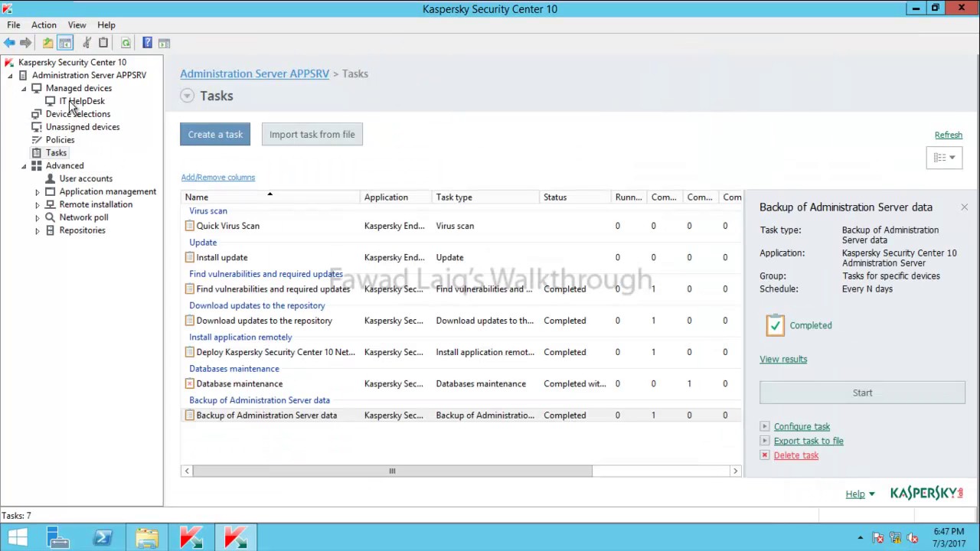The image size is (980, 551).
Task: Select the IT HelpDesk tree item
Action: [x=82, y=101]
